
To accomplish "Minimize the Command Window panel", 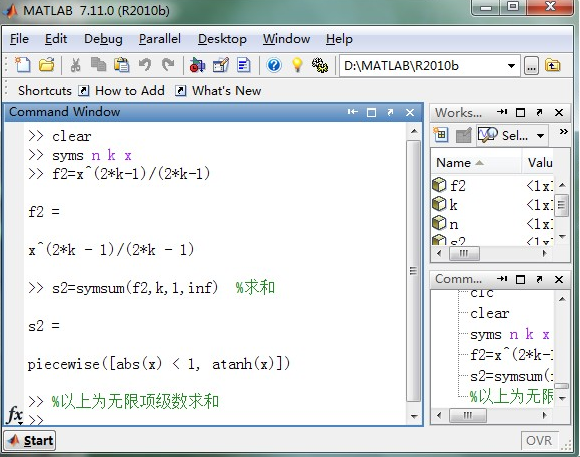I will 353,112.
